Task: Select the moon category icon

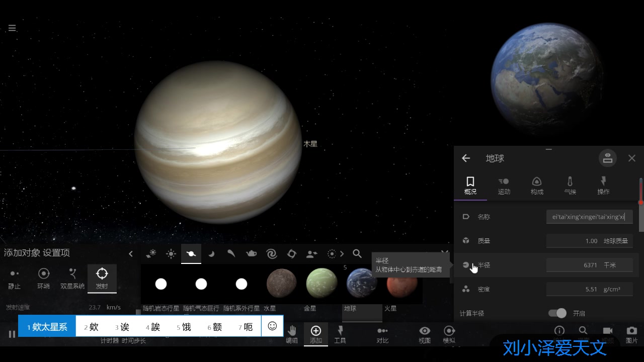Action: [211, 254]
